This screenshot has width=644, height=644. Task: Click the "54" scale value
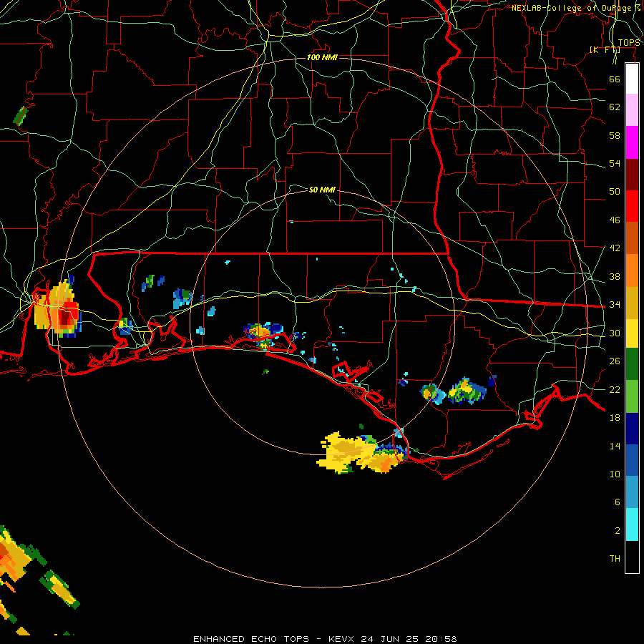coord(615,163)
